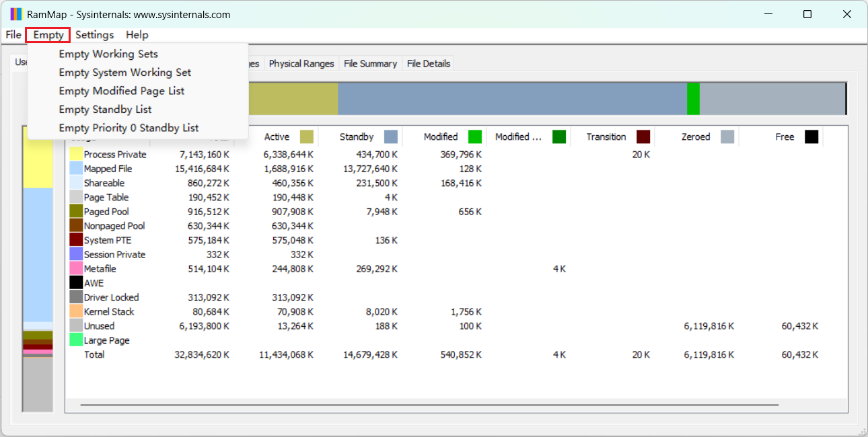Click the RamMap app icon in title bar
The image size is (868, 437).
click(x=16, y=14)
